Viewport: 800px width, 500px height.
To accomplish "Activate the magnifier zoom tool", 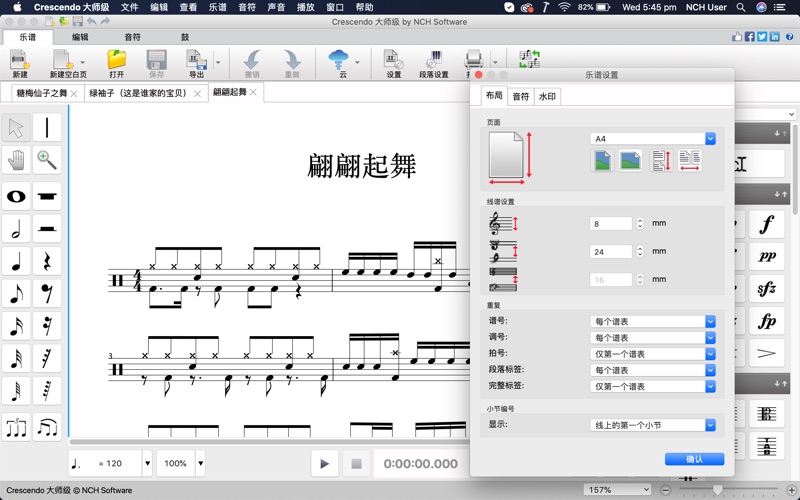I will click(47, 160).
